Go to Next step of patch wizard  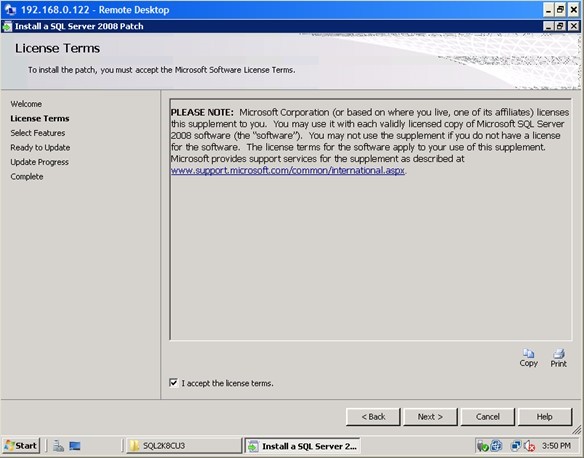[430, 417]
